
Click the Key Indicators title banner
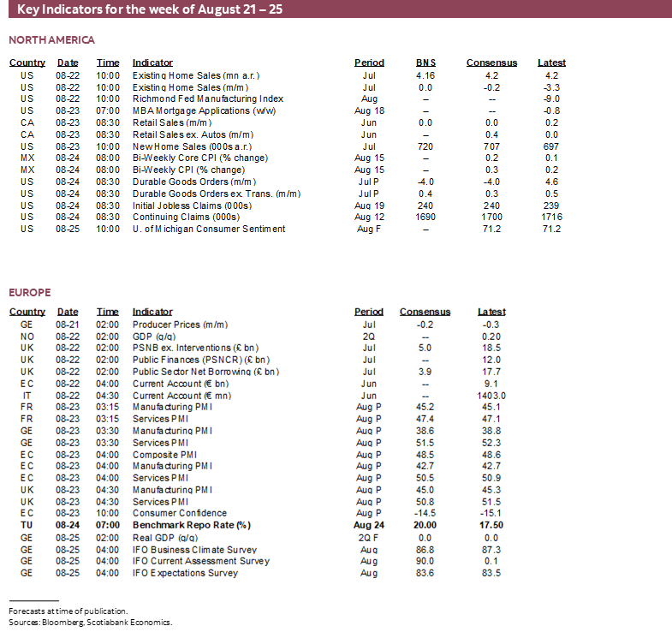coord(150,10)
